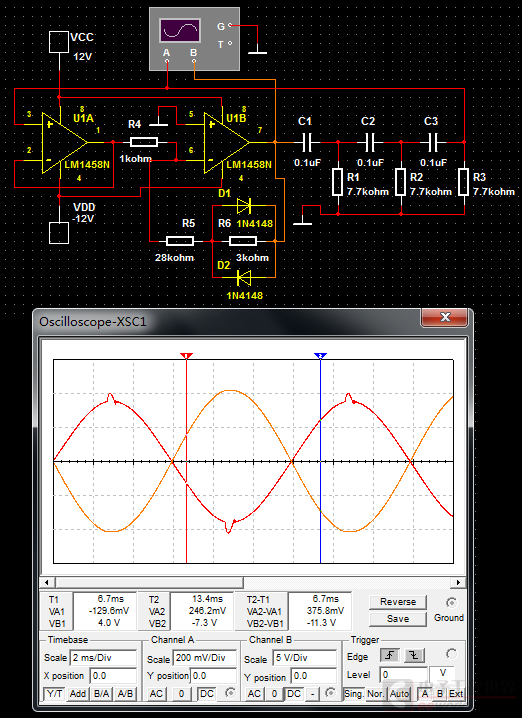Select the falling edge trigger icon
The image size is (522, 718).
coord(413,655)
